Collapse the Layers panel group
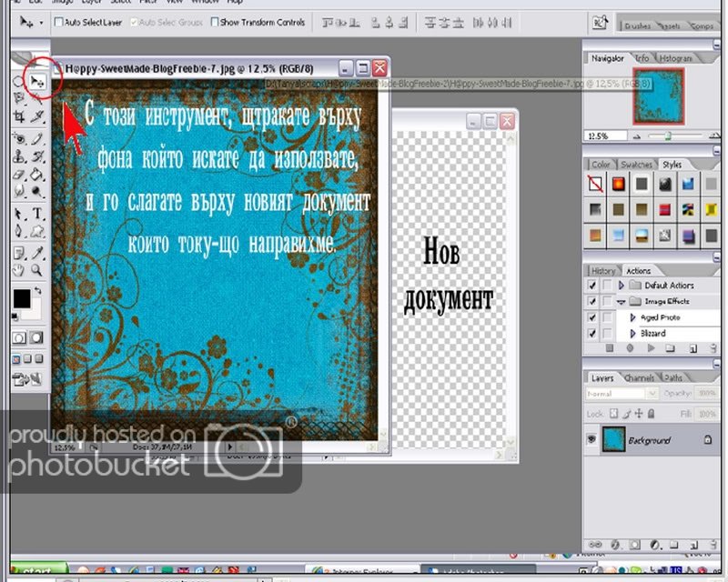This screenshot has height=582, width=728. (x=716, y=364)
